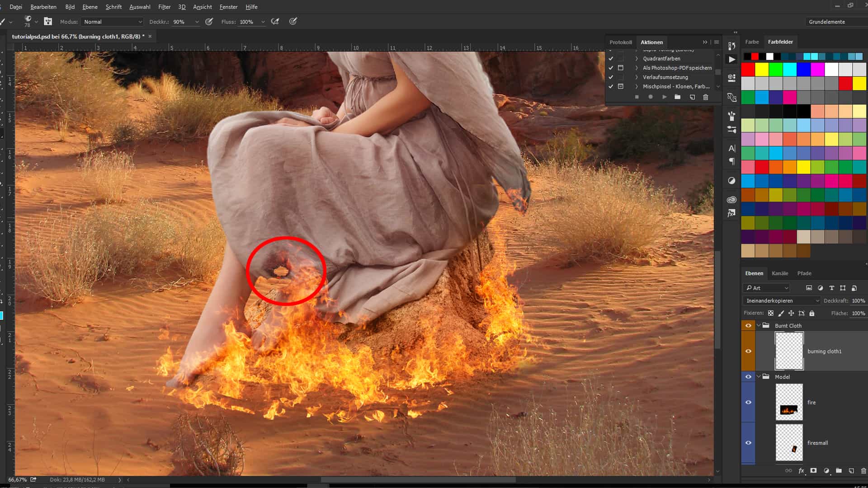Lock layer position
The height and width of the screenshot is (488, 868).
791,313
